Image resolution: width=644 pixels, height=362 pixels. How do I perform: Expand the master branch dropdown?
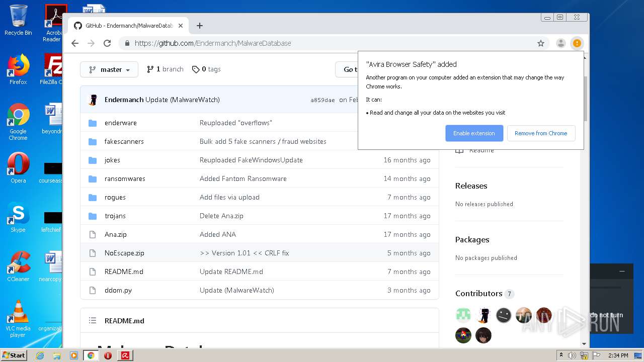[109, 69]
